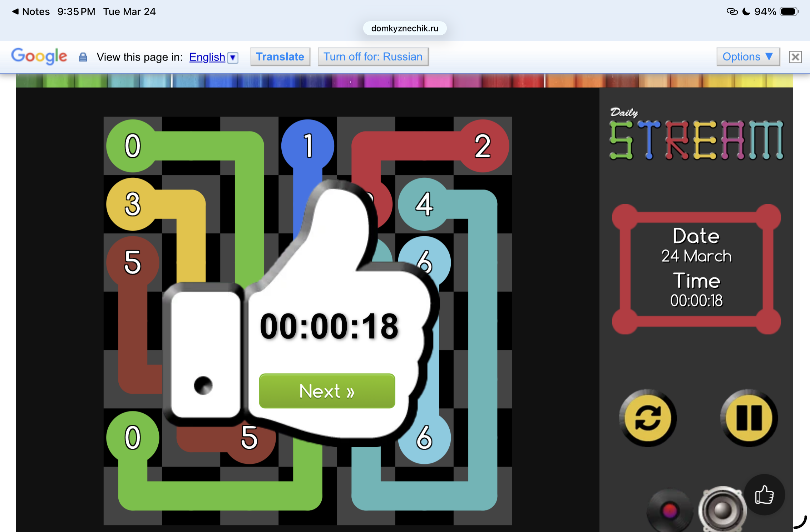Click the Translate button
The width and height of the screenshot is (810, 532).
[x=280, y=57]
